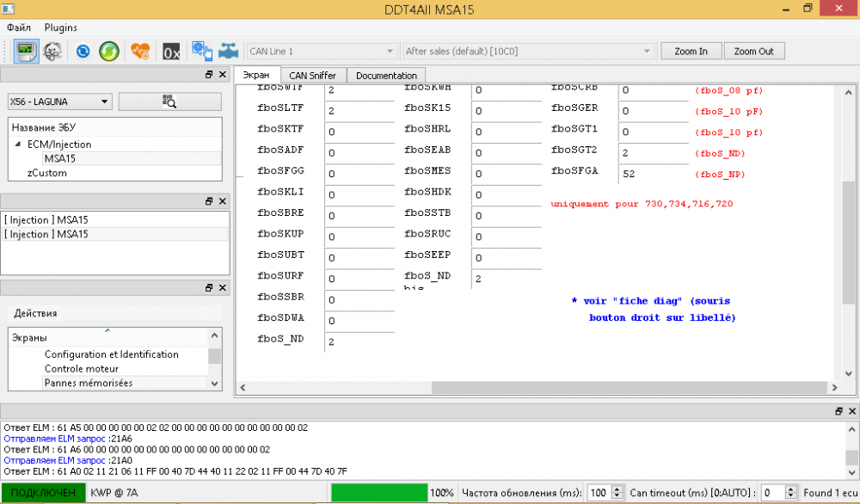The width and height of the screenshot is (860, 504).
Task: Increase the refresh rate stepper value
Action: [617, 489]
